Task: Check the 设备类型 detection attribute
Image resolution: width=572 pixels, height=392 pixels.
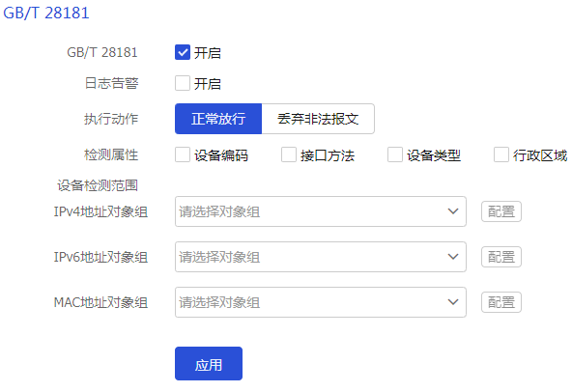Action: coord(395,154)
